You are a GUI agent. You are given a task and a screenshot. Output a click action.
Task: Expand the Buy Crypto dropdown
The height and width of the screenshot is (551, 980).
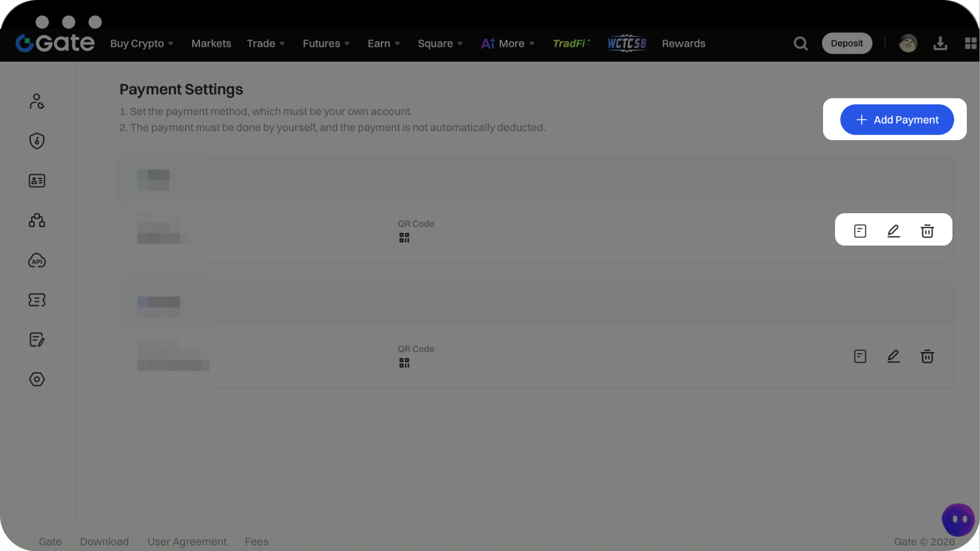click(141, 44)
